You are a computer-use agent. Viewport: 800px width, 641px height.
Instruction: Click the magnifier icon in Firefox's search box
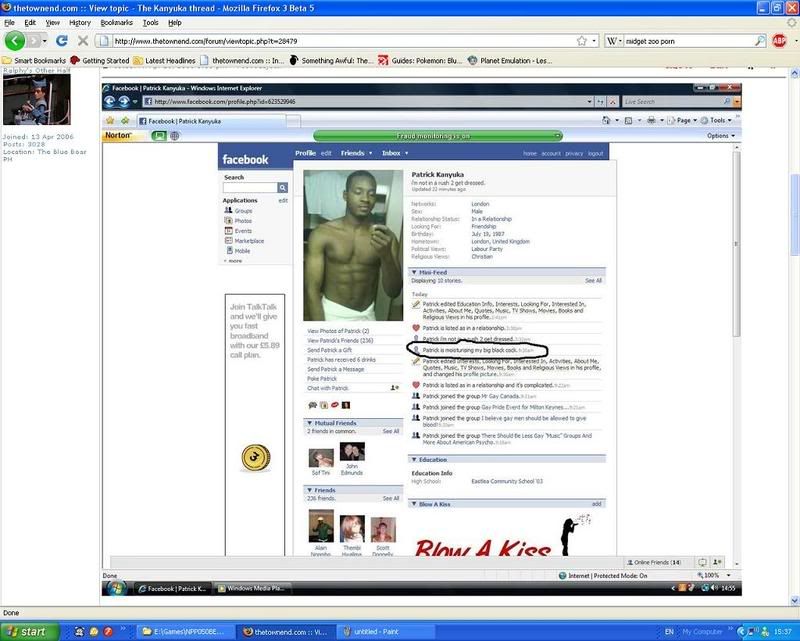760,41
